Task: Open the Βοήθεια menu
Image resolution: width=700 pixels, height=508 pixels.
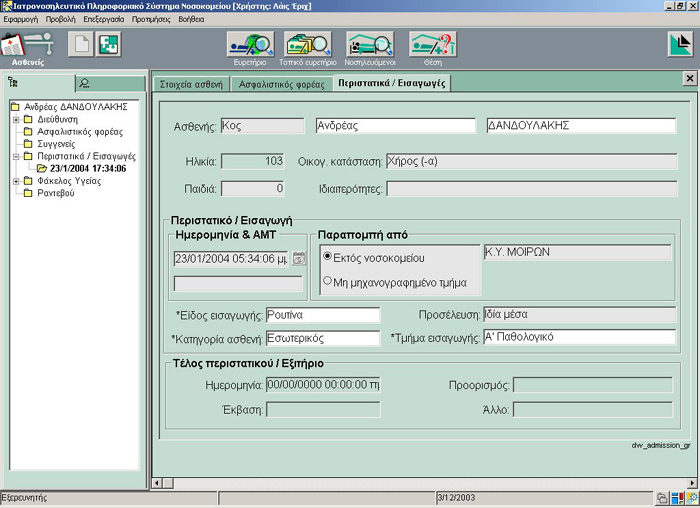Action: coord(191,19)
